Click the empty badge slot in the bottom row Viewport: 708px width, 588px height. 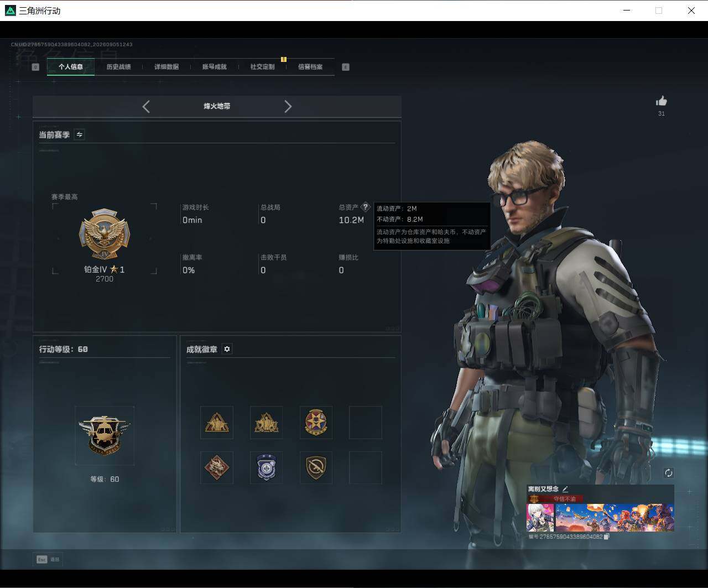pos(366,468)
